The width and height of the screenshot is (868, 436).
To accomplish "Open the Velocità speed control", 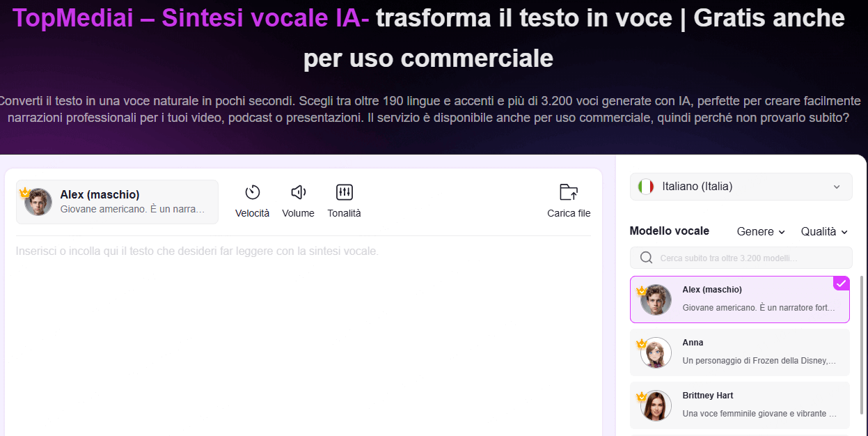I will click(x=252, y=201).
